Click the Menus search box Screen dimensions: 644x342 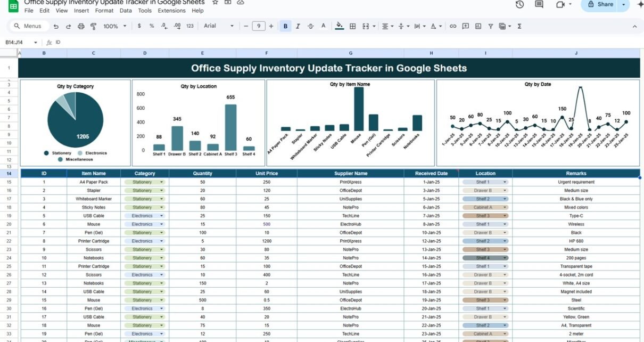(x=29, y=26)
